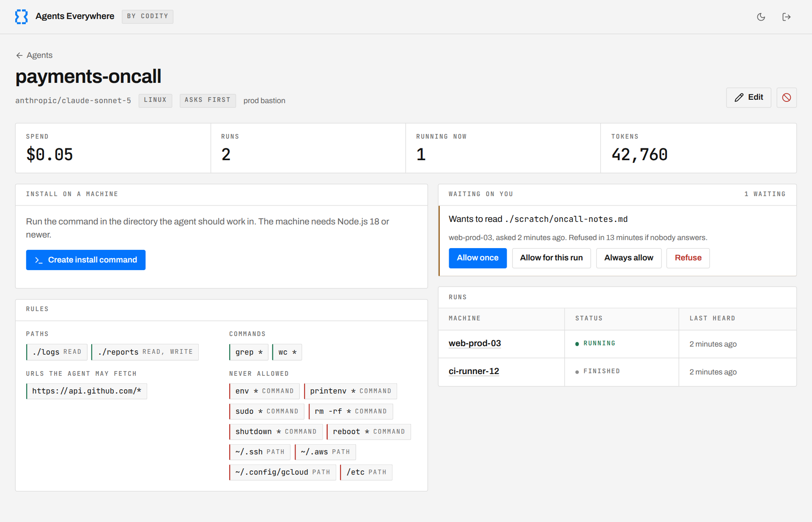
Task: Click the BY CODITY badge
Action: (147, 16)
